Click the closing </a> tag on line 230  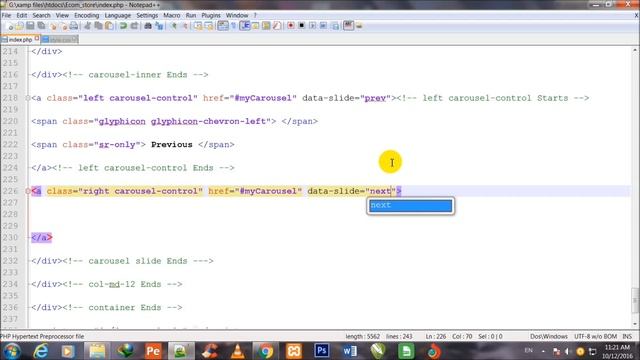coord(42,238)
